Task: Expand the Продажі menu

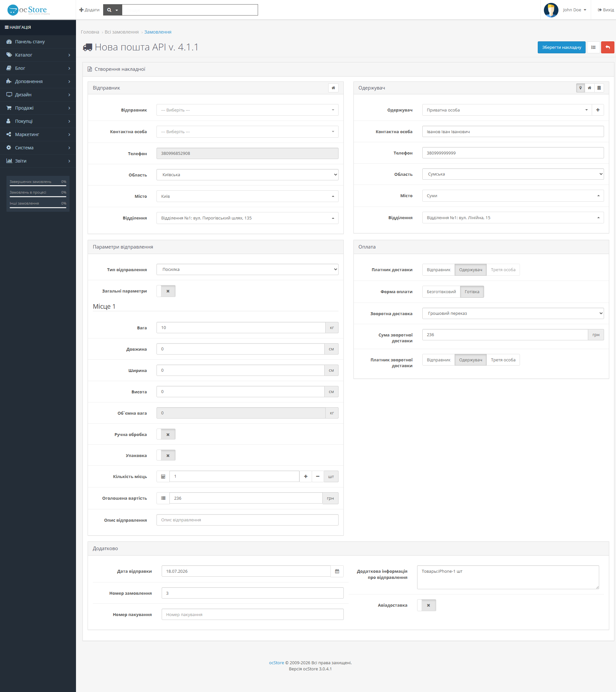Action: tap(38, 108)
